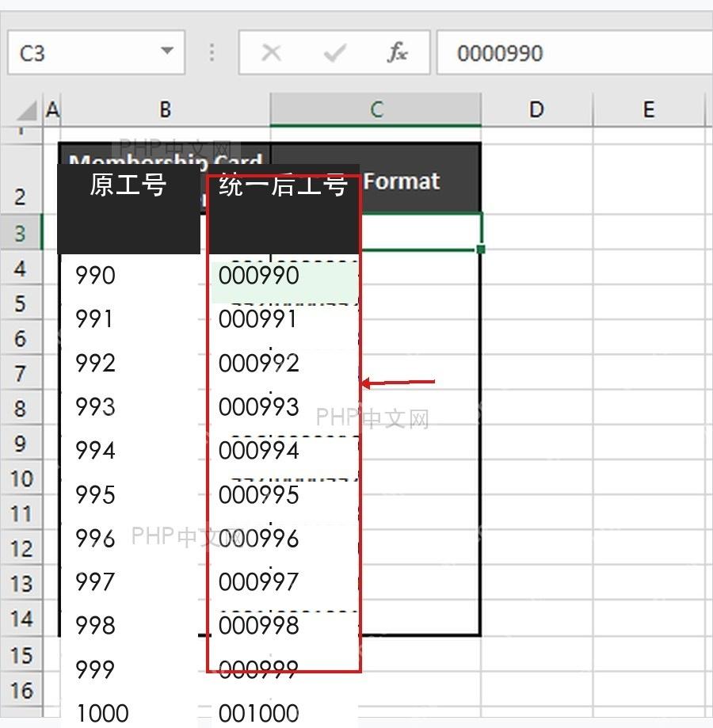Screen dimensions: 713x728
Task: Select row 9 header
Action: tap(21, 443)
